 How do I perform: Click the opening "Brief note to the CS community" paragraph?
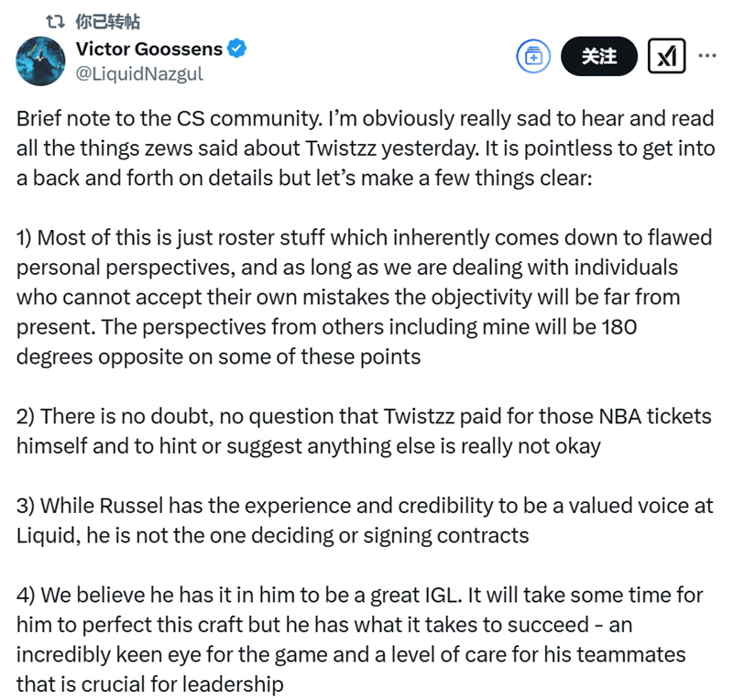[x=357, y=148]
